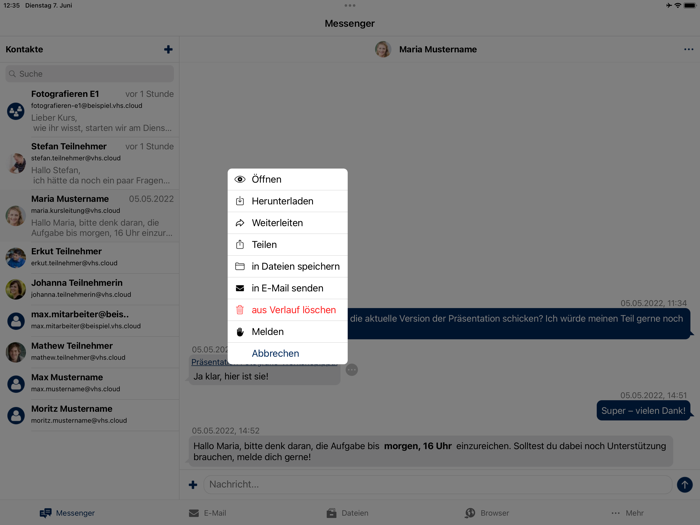
Task: Select Öffnen in the context menu
Action: point(288,179)
